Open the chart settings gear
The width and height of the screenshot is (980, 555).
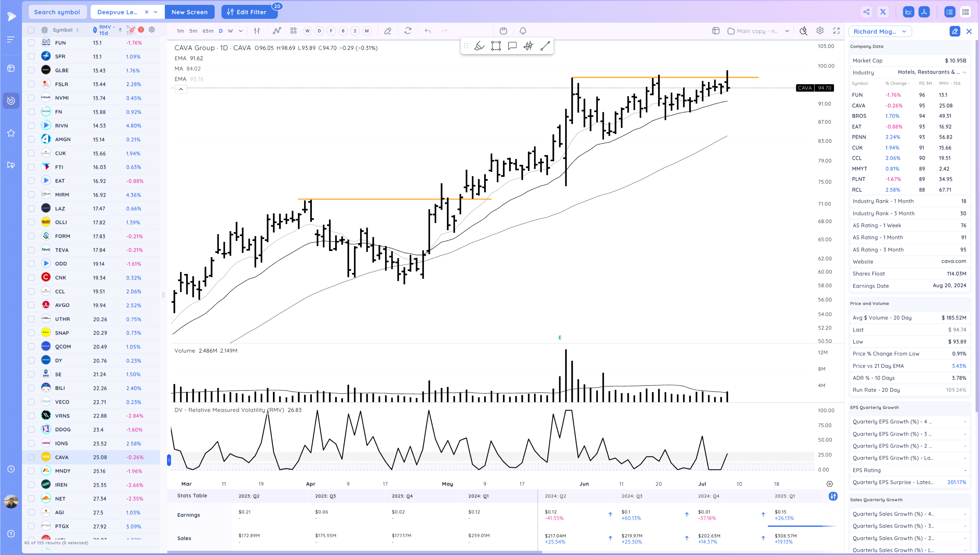820,31
